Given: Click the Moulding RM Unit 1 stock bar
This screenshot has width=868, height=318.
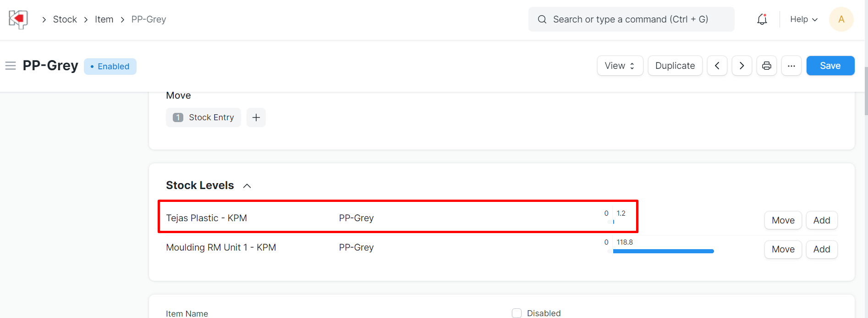Looking at the screenshot, I should coord(663,251).
